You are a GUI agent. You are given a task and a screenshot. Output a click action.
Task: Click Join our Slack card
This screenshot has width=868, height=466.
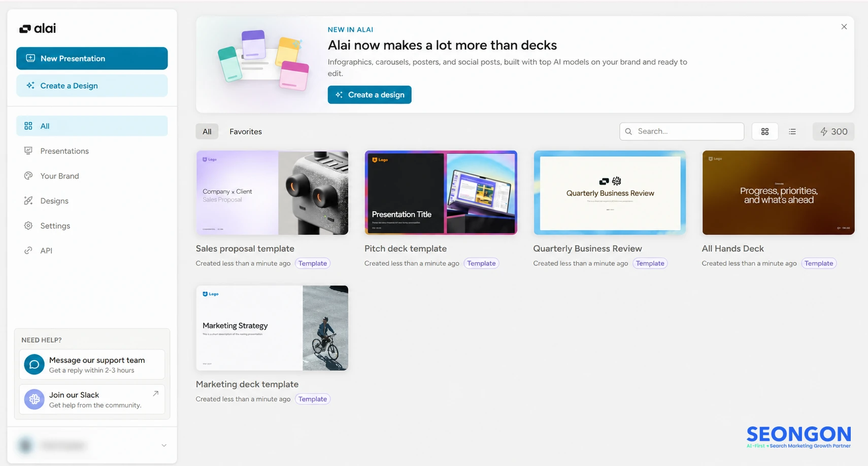coord(92,399)
